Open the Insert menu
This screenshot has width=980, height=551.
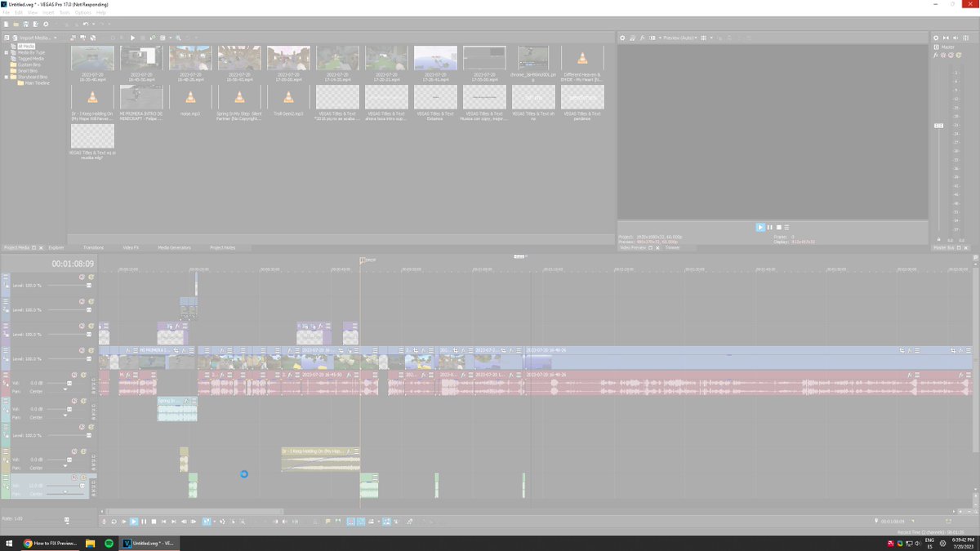(x=48, y=13)
